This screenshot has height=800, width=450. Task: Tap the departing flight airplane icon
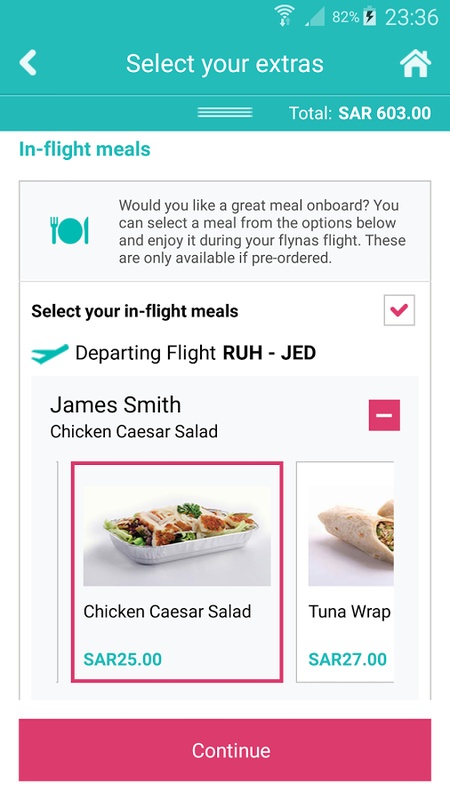click(50, 353)
